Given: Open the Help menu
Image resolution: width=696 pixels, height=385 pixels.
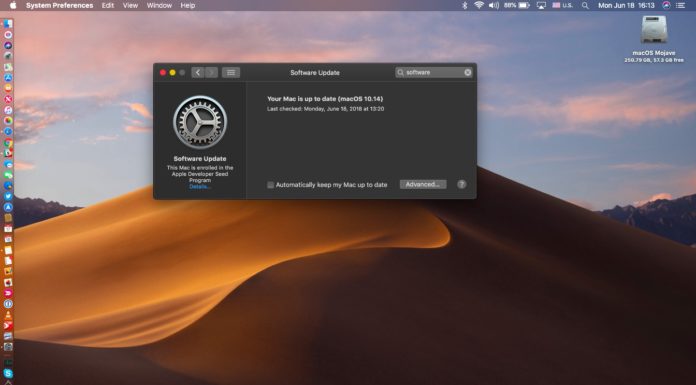Looking at the screenshot, I should point(188,5).
